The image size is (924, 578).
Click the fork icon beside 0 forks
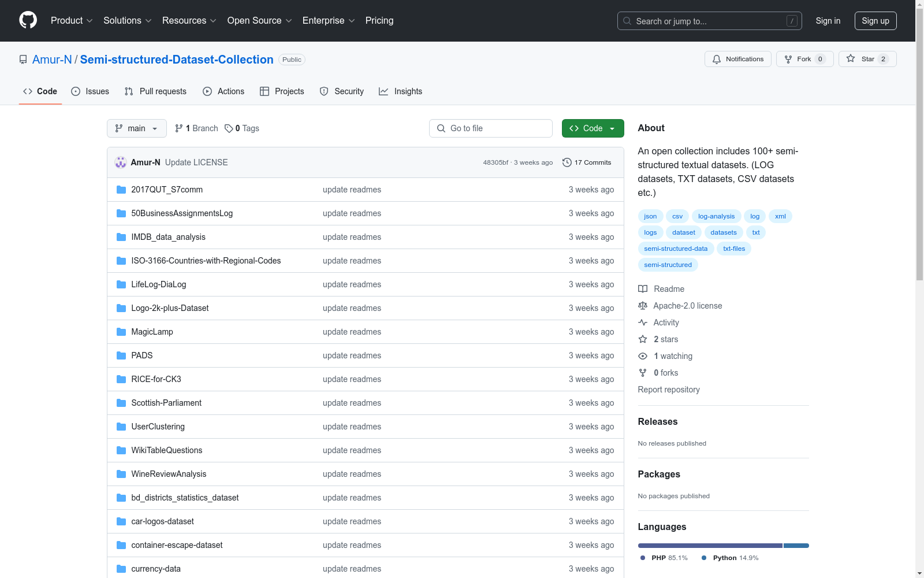click(x=643, y=373)
